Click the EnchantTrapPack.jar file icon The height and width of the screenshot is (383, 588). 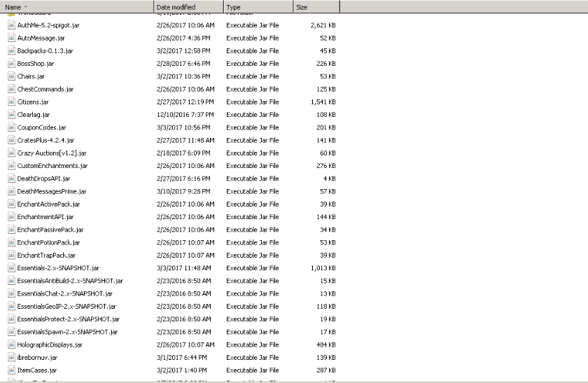[x=12, y=255]
